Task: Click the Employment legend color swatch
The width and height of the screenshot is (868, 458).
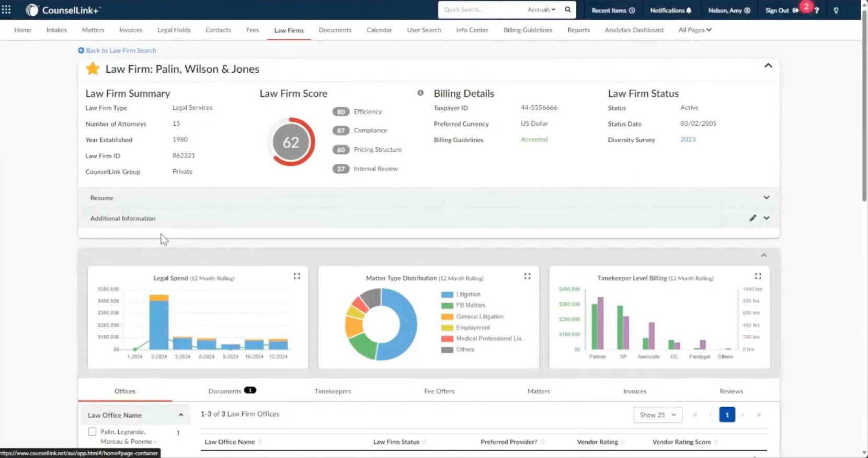Action: coord(447,328)
